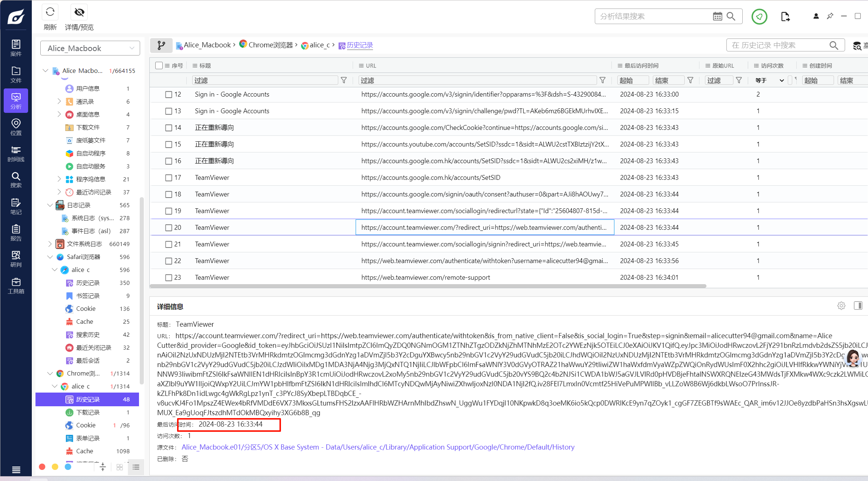Open the source file path link
868x481 pixels.
coord(378,447)
